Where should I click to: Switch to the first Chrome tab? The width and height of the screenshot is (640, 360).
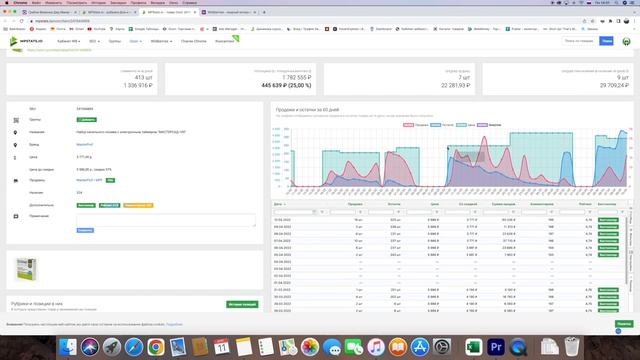(x=49, y=12)
